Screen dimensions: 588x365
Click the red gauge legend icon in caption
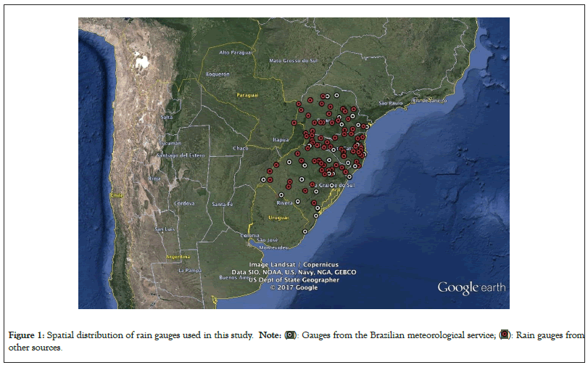(x=504, y=336)
